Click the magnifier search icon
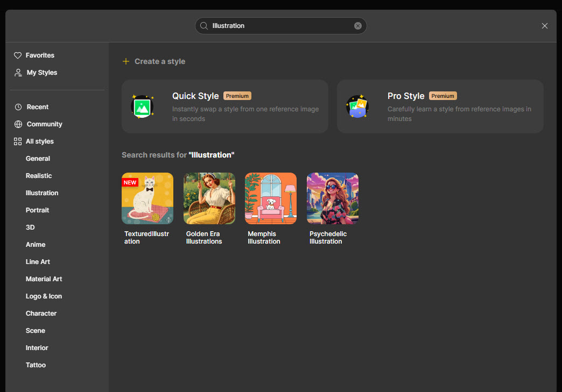This screenshot has width=562, height=392. tap(204, 26)
